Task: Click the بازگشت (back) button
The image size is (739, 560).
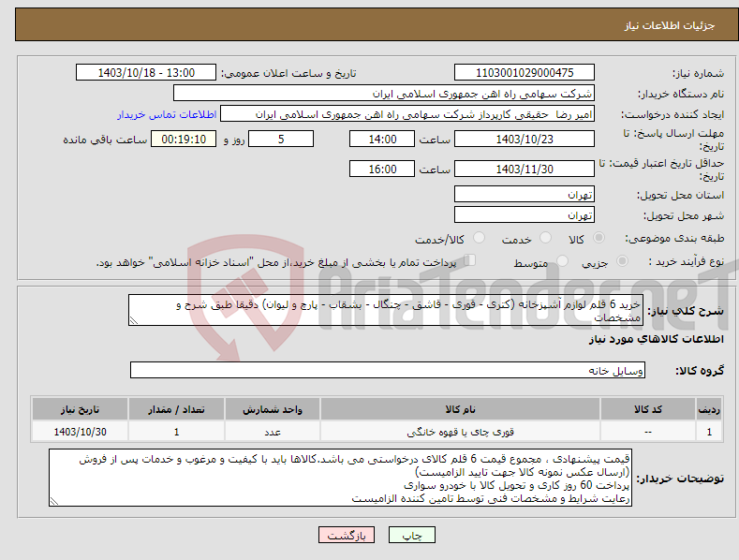Action: click(347, 535)
